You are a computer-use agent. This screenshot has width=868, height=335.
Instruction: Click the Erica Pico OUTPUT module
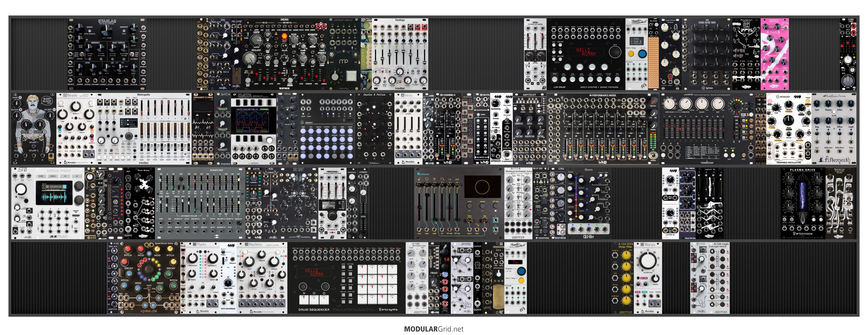[x=478, y=278]
